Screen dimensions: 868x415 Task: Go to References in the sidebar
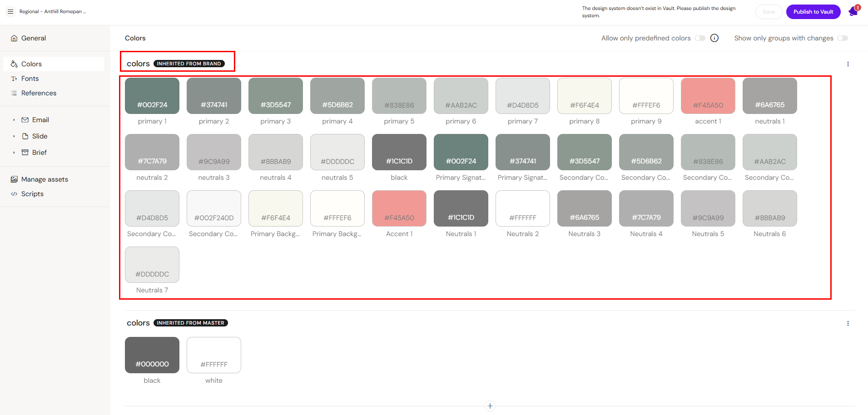click(39, 93)
